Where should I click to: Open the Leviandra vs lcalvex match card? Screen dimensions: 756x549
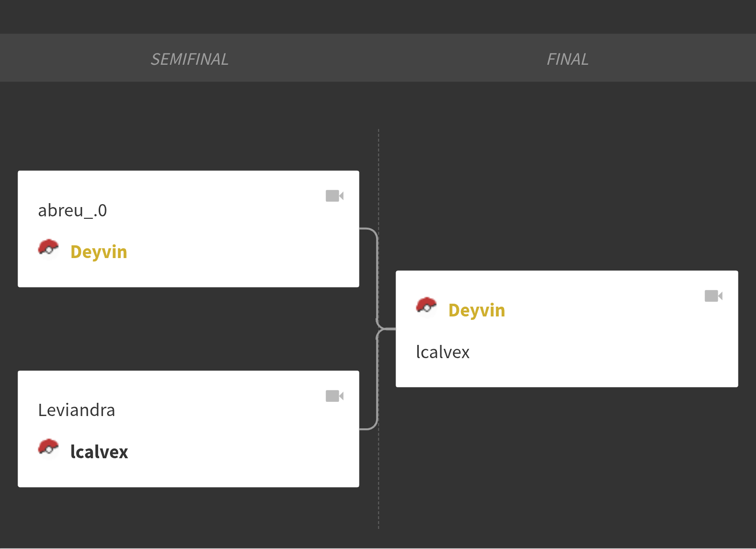tap(189, 429)
